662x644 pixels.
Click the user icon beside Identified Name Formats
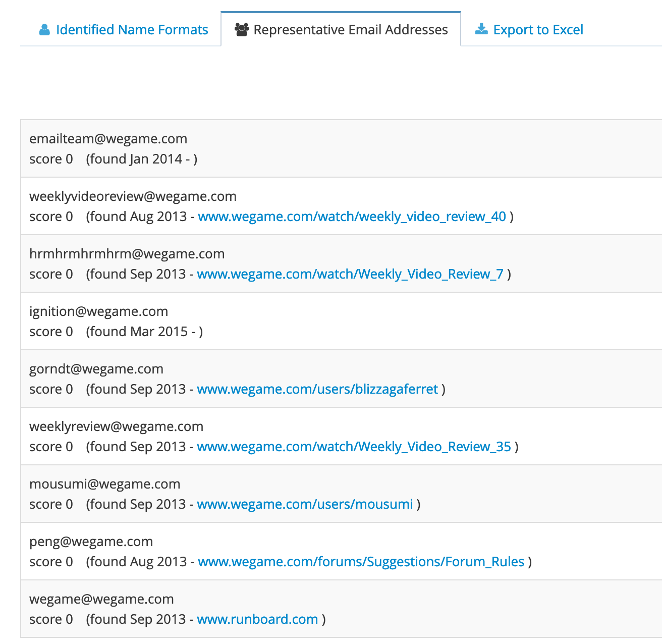(x=44, y=30)
